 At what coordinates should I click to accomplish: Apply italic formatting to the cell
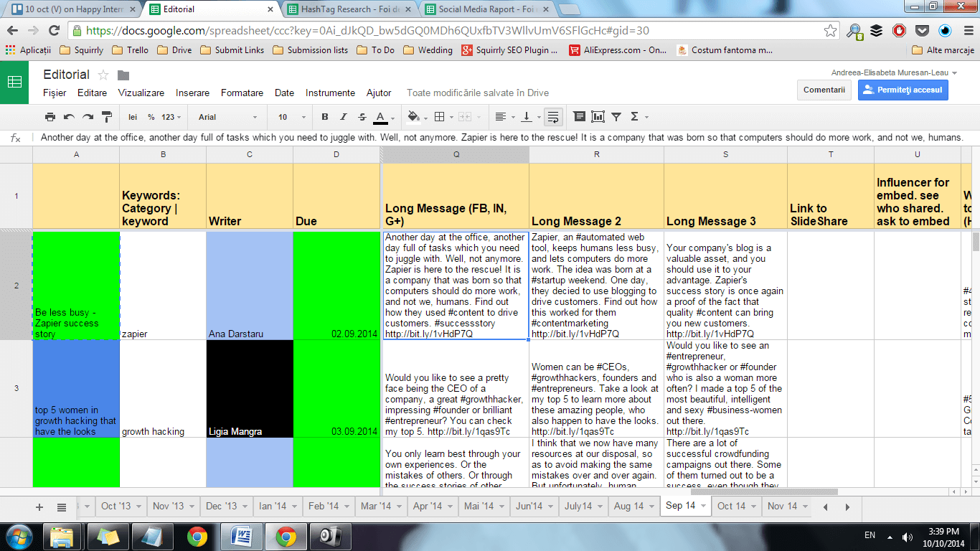point(344,117)
